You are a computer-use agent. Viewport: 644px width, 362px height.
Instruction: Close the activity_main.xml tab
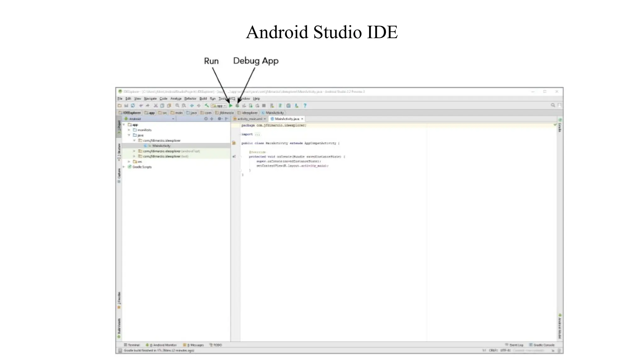265,119
